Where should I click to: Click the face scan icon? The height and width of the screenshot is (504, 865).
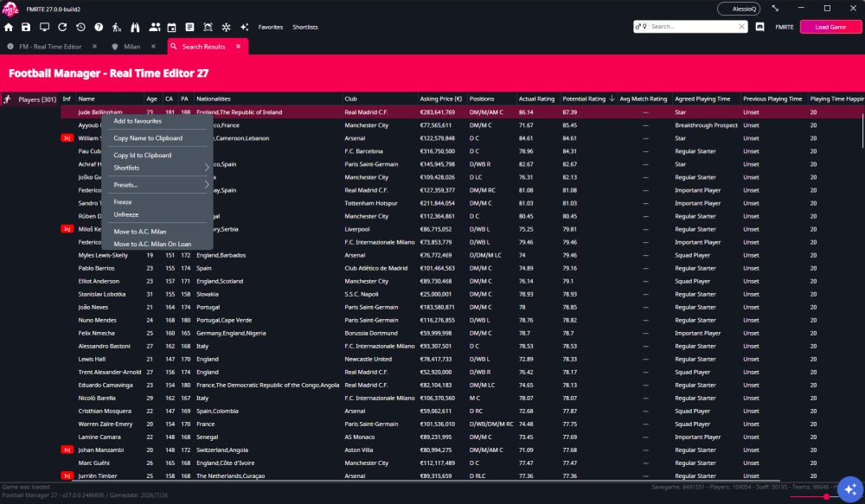(x=208, y=27)
